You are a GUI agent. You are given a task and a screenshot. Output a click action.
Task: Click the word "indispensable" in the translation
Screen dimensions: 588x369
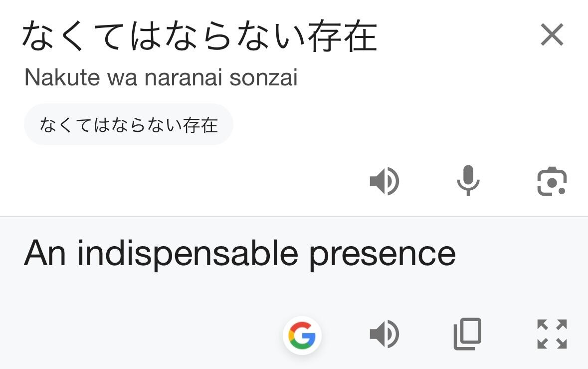(188, 254)
